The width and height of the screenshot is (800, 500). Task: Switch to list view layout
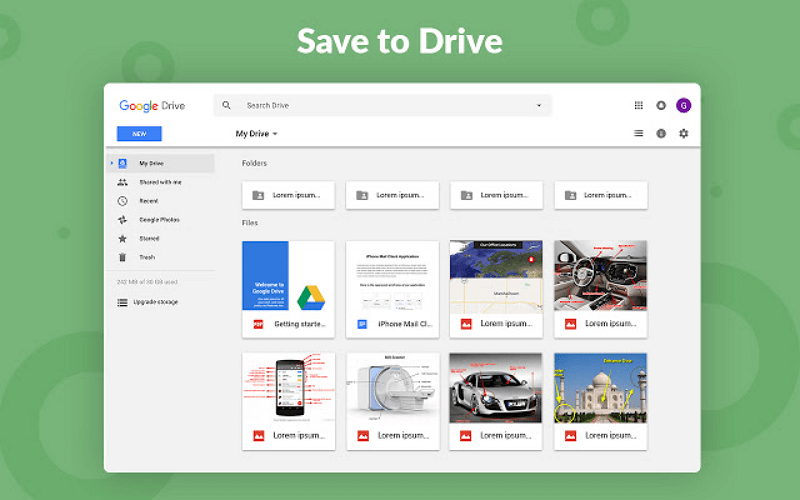point(639,133)
